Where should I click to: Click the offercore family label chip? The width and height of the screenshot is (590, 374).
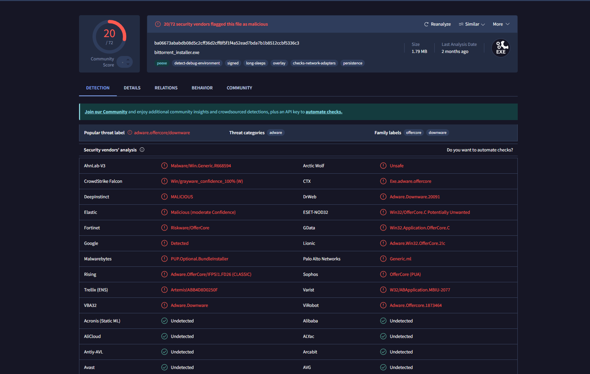[x=414, y=133]
